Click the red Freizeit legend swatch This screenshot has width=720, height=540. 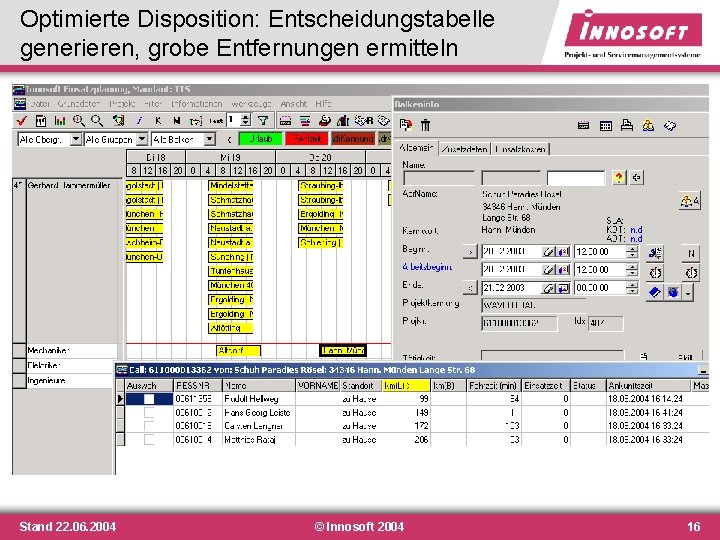pyautogui.click(x=306, y=139)
